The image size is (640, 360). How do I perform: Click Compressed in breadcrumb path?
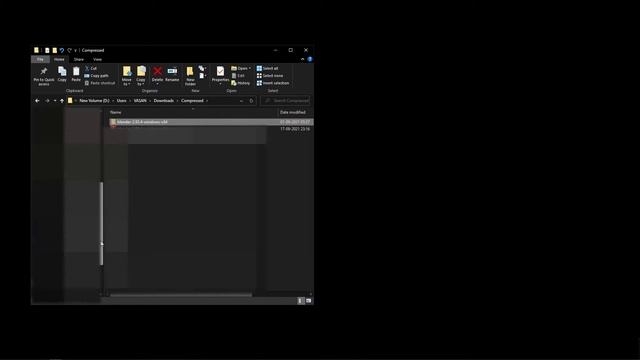[x=192, y=100]
